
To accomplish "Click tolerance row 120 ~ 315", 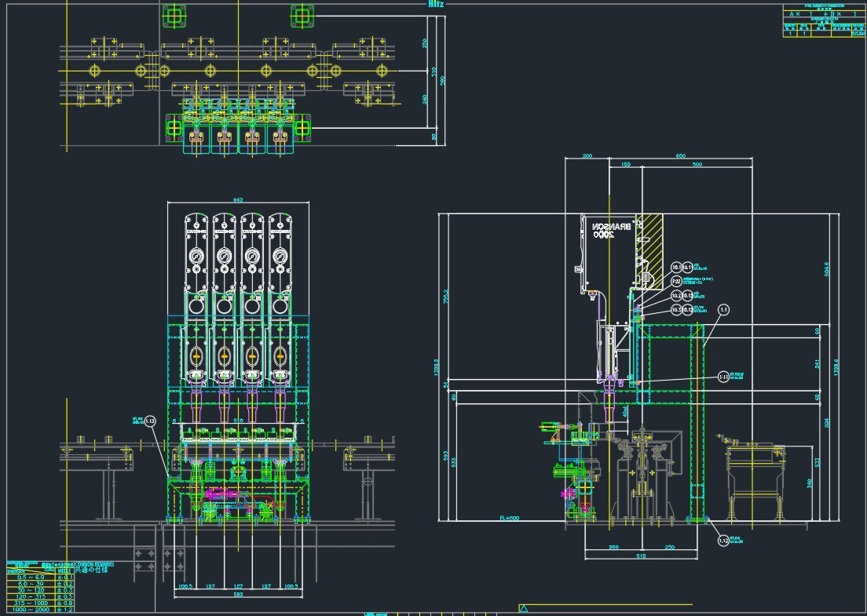I will (41, 596).
